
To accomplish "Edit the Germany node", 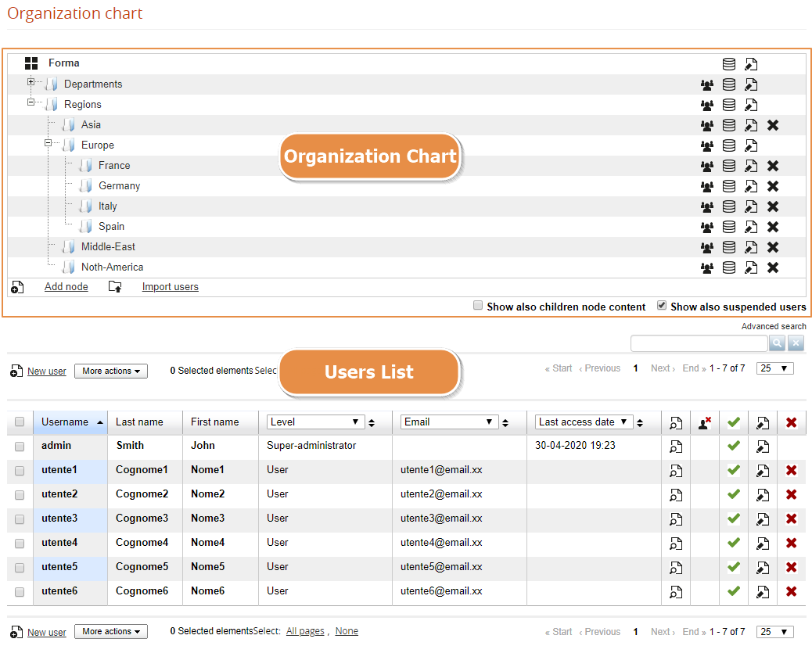I will coord(751,186).
